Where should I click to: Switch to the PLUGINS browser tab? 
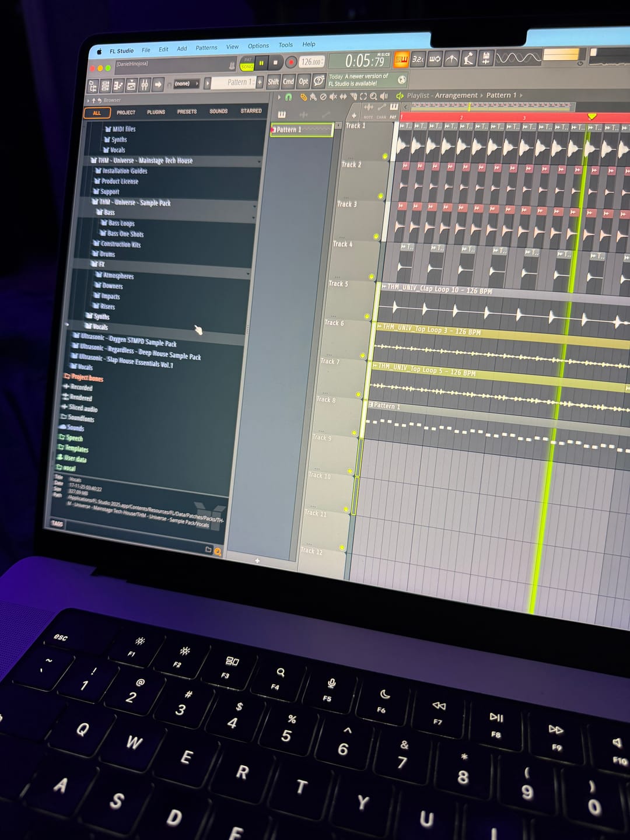point(156,112)
